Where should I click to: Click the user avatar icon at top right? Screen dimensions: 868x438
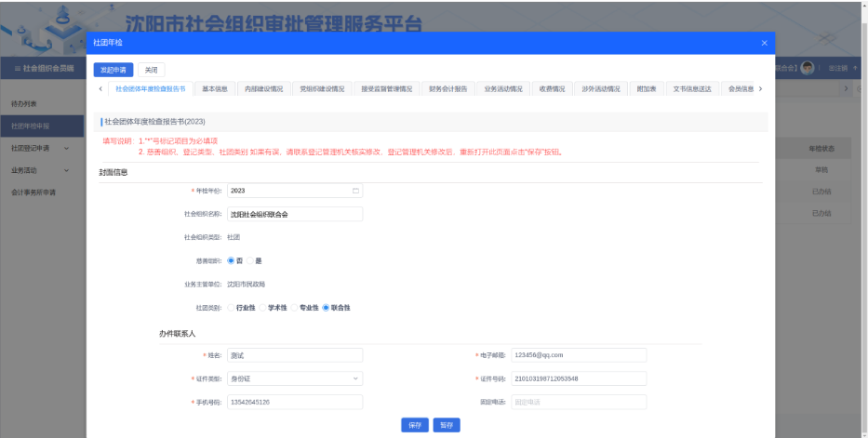(x=808, y=68)
